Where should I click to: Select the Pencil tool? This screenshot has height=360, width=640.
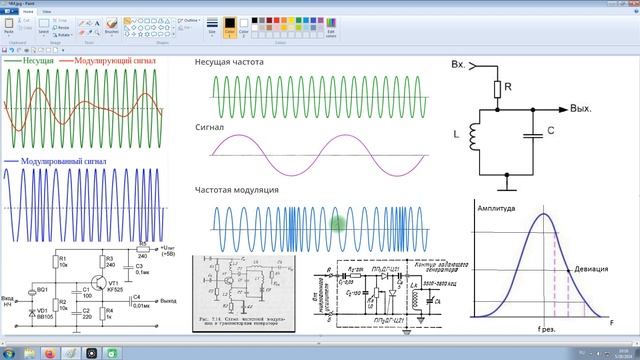click(82, 23)
